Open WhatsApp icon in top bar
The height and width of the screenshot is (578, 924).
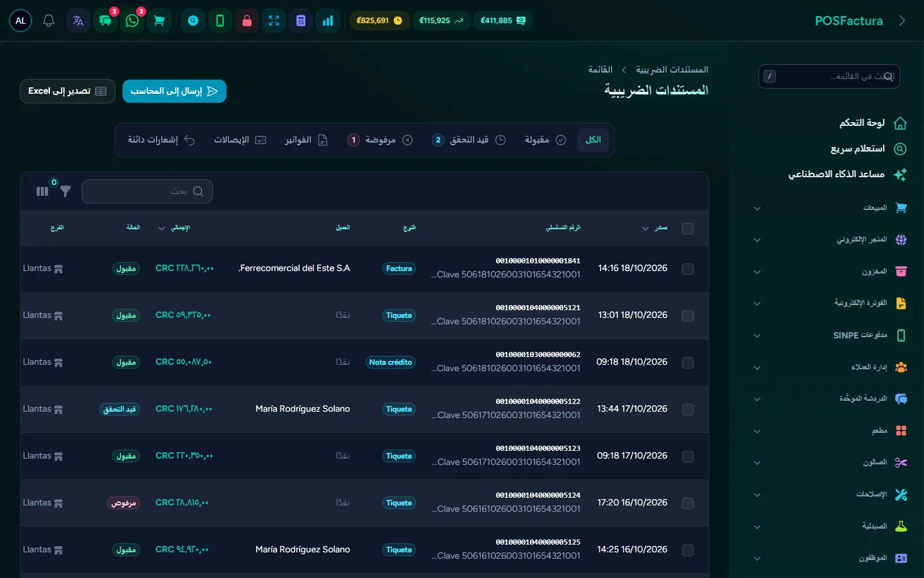click(132, 21)
